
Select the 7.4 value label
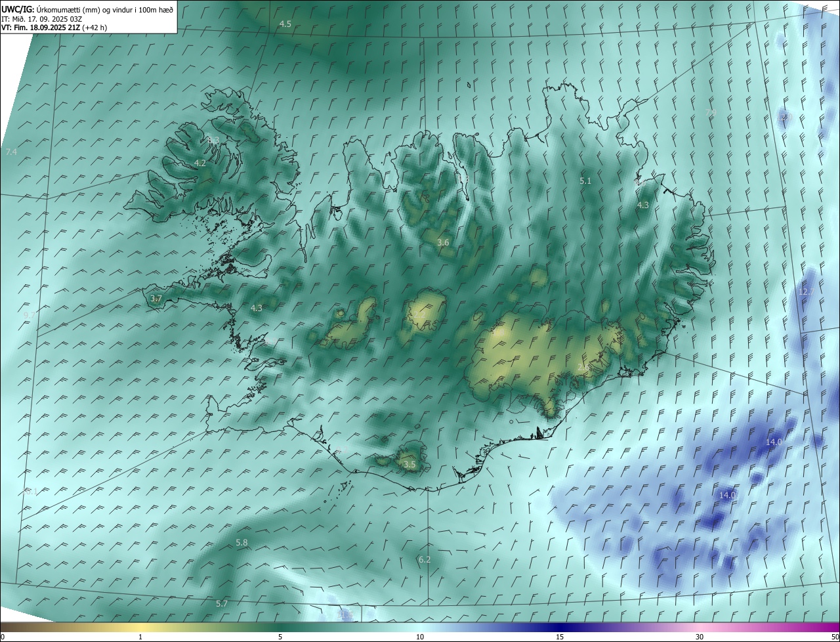coord(11,152)
